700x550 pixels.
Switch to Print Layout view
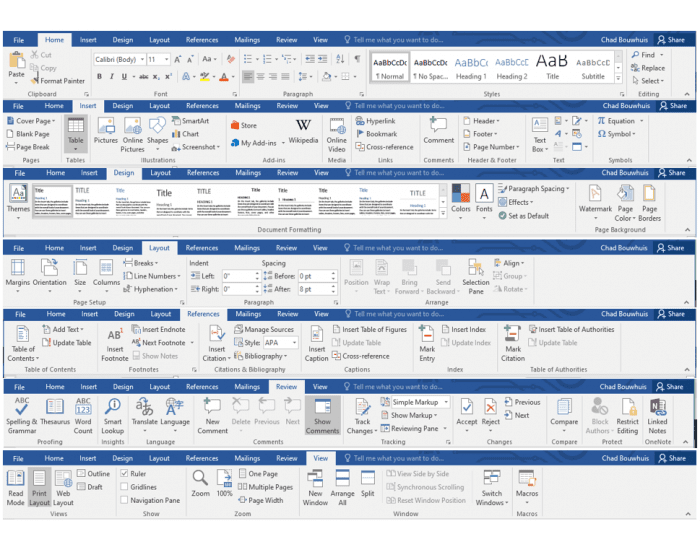[x=39, y=488]
